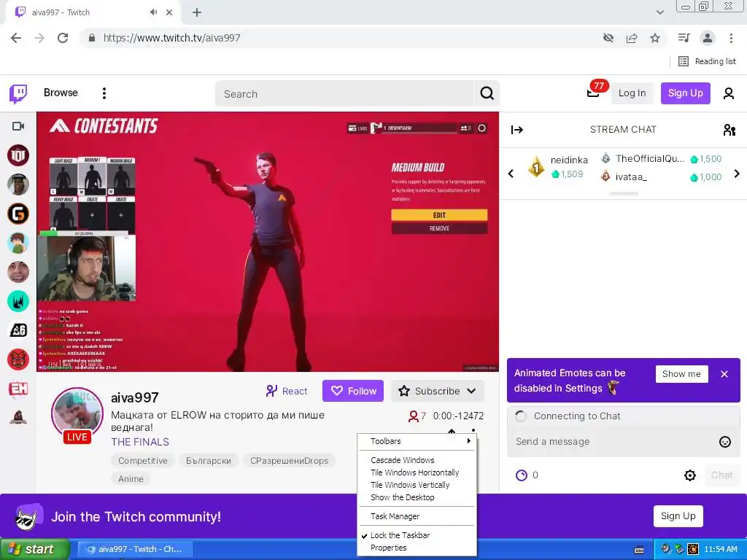Mute the tab via speaker icon
The width and height of the screenshot is (747, 560).
point(153,12)
